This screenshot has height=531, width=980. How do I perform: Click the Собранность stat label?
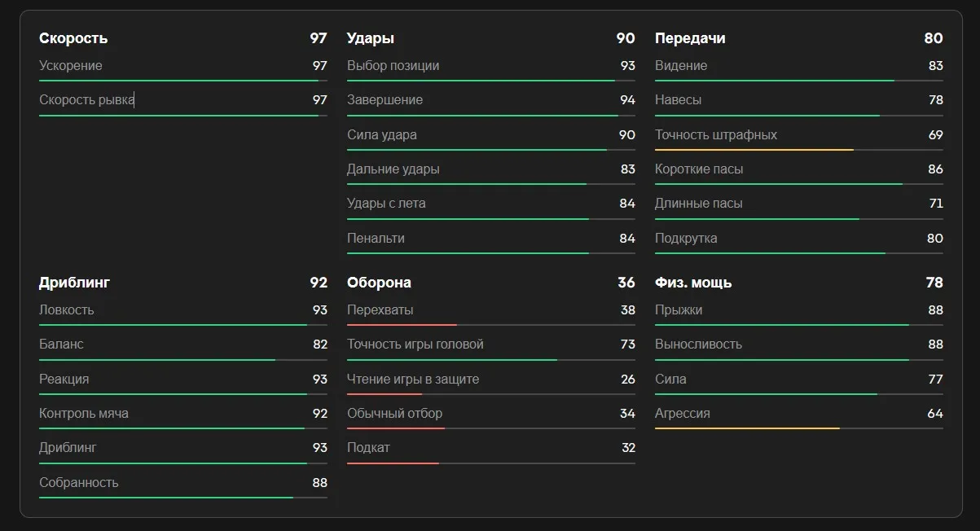(x=79, y=483)
